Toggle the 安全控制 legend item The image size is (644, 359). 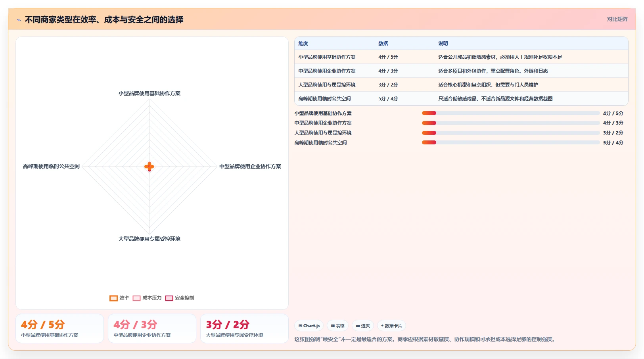(180, 298)
